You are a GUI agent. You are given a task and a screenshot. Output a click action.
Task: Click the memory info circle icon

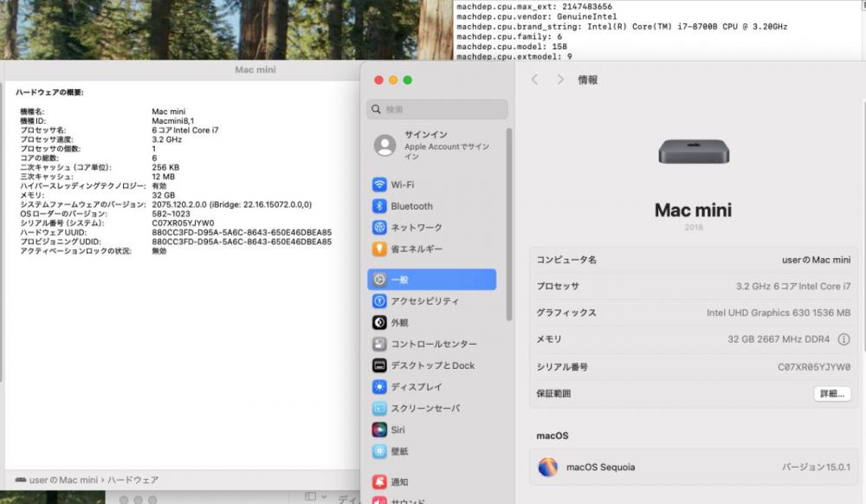(x=843, y=339)
